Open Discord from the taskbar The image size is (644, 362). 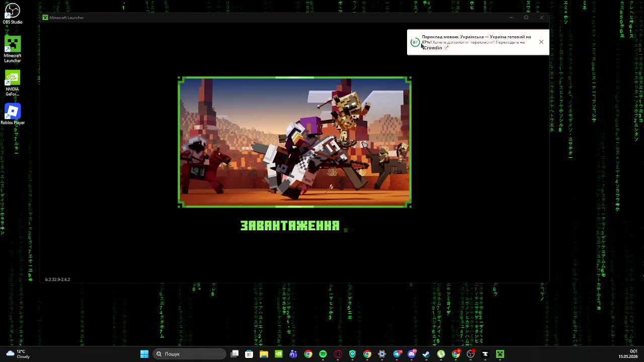pos(412,354)
